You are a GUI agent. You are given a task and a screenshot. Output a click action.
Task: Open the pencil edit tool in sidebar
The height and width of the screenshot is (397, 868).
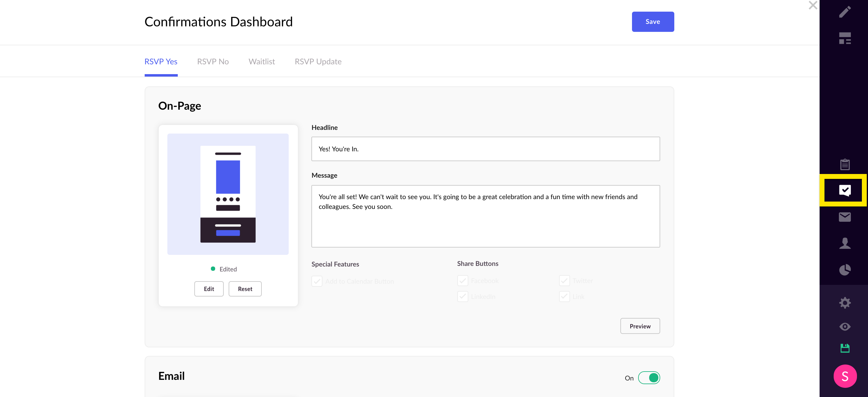coord(844,12)
